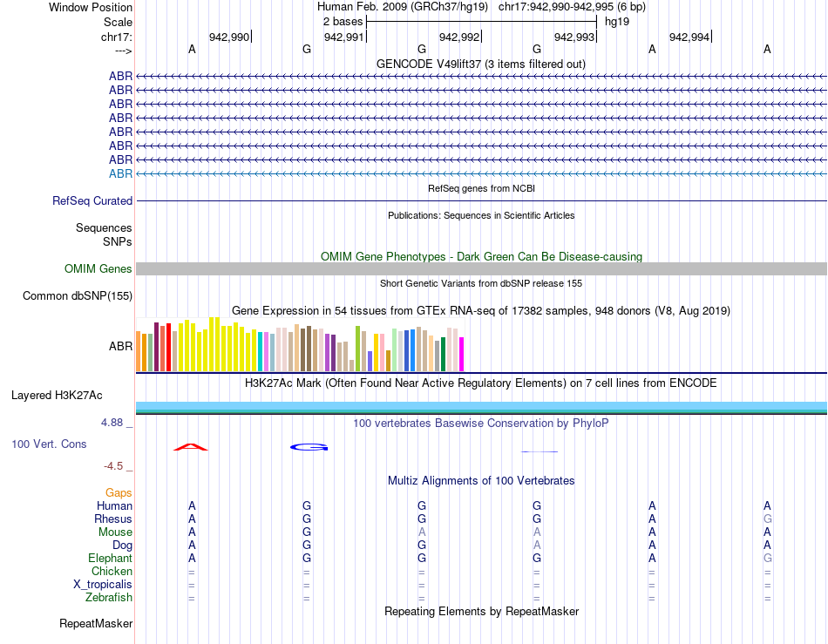Screen dimensions: 828x644
Task: Click position label 942,994
Action: (689, 37)
